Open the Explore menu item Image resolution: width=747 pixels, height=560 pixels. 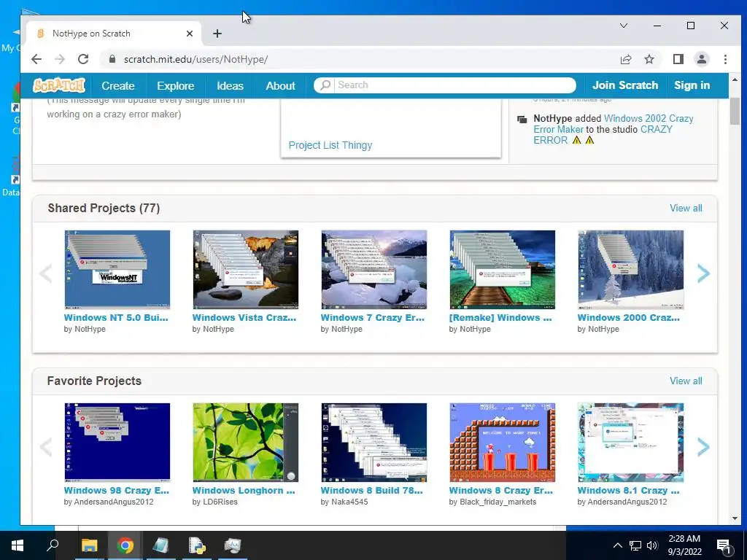[175, 86]
